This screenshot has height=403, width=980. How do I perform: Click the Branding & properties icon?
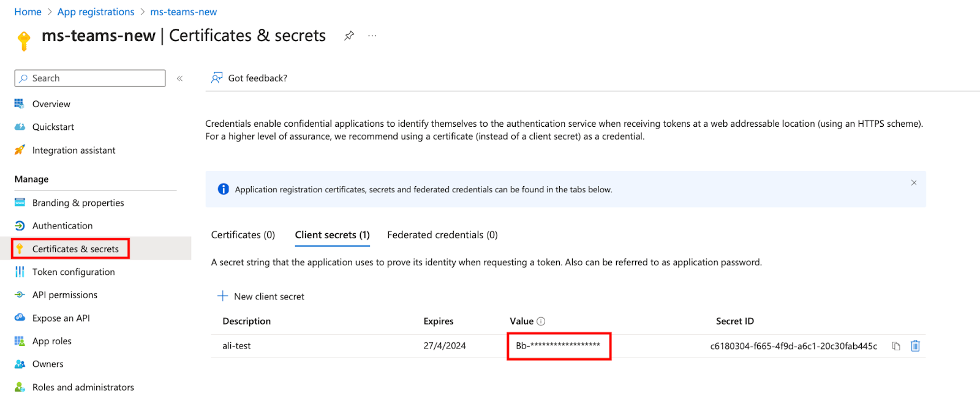[x=20, y=202]
